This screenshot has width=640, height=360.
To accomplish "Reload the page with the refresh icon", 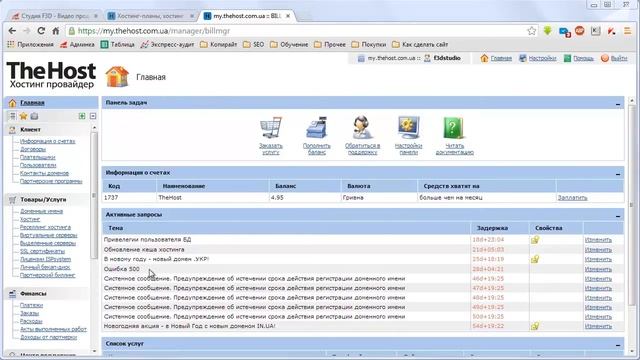I will pyautogui.click(x=41, y=31).
